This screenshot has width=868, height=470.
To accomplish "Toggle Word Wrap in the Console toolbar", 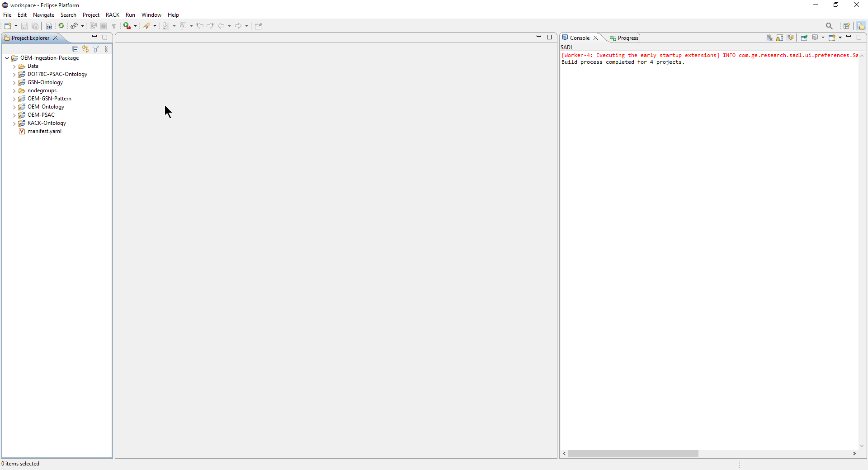I will point(790,38).
